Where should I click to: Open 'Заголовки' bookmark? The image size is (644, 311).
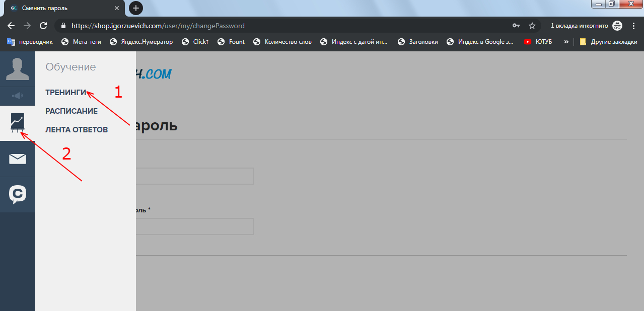pos(418,42)
